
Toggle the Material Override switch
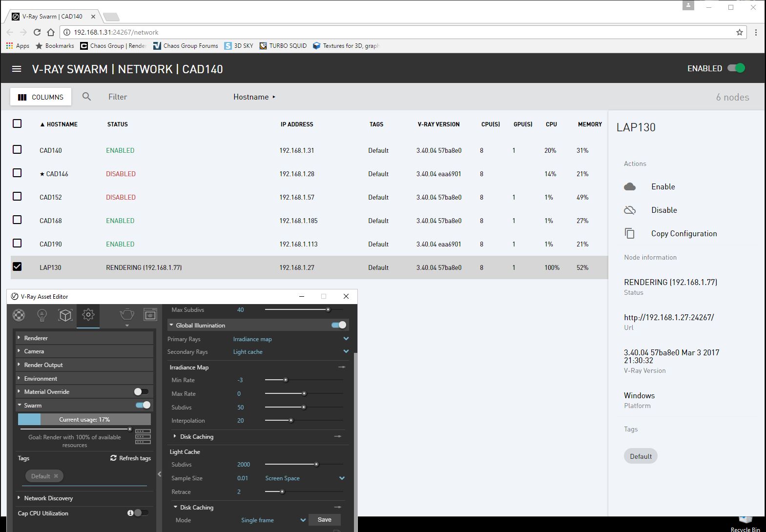tap(141, 391)
